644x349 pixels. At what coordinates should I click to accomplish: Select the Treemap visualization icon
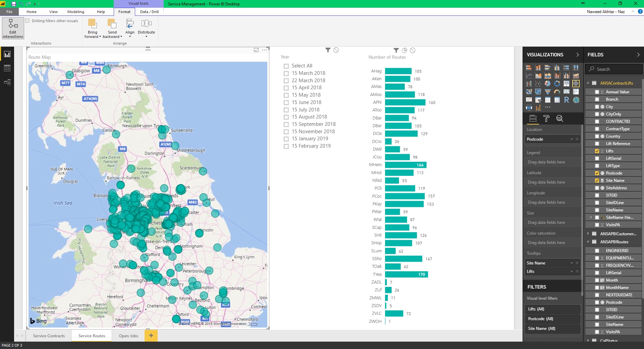click(x=567, y=84)
